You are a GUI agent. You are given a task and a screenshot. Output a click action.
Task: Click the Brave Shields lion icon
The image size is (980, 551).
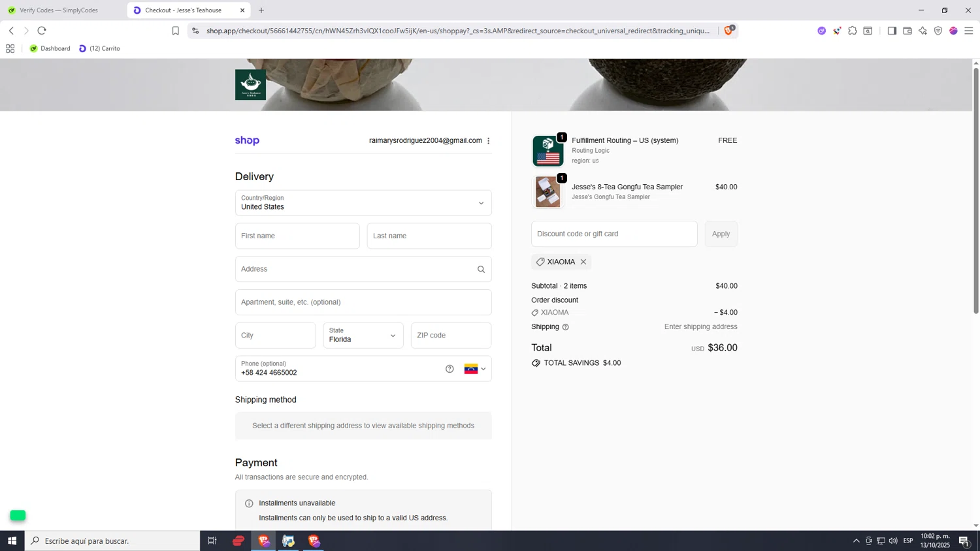[728, 31]
